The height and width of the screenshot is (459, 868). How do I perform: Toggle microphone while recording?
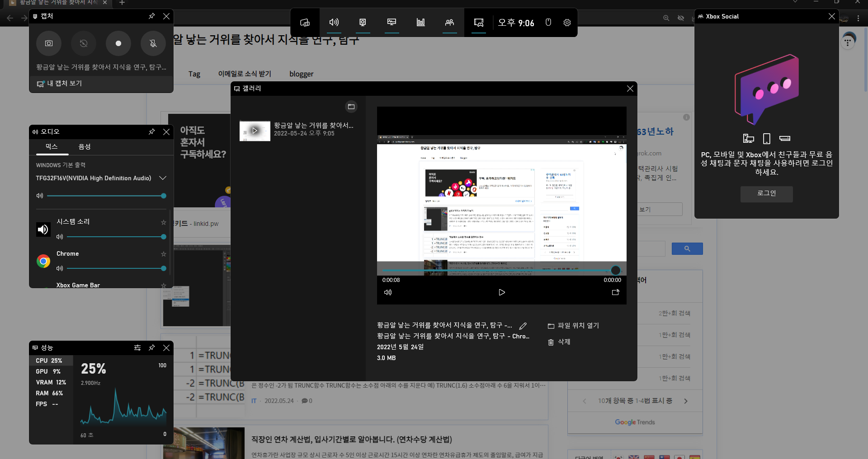[x=153, y=43]
